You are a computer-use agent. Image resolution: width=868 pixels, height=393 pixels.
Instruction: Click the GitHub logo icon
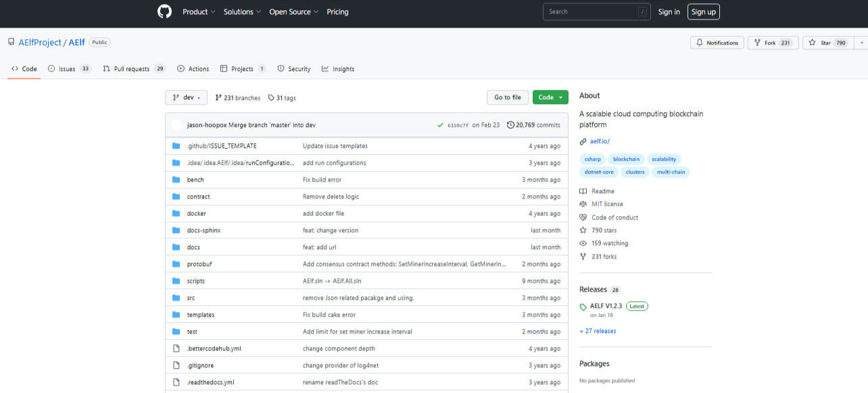[x=164, y=11]
